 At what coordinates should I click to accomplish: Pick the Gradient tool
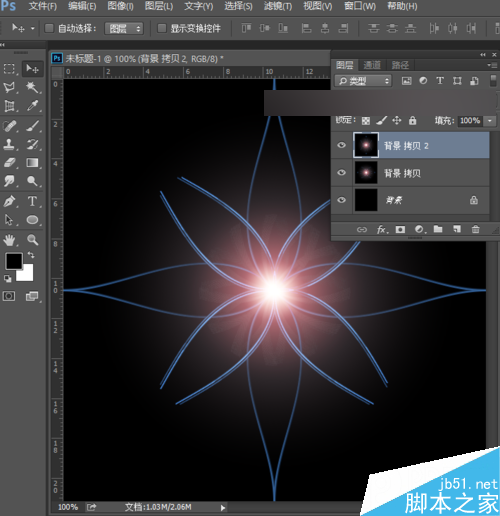point(32,163)
